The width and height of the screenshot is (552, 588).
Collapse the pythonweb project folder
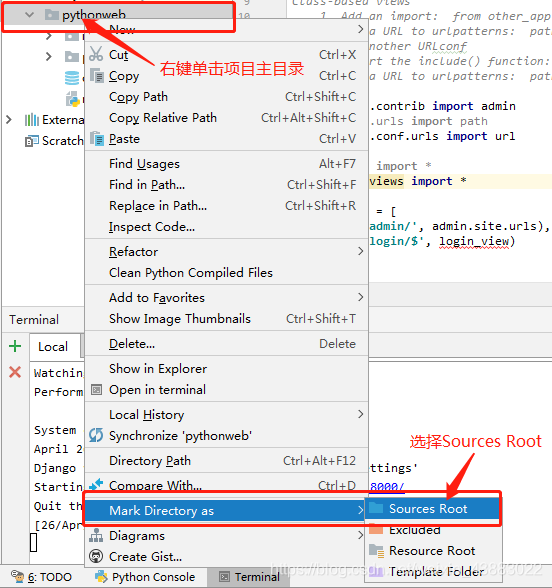tap(29, 15)
